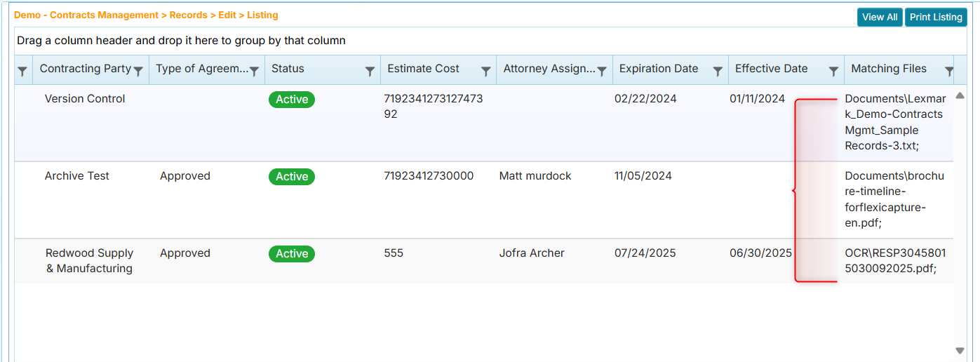
Task: Click scrollbar up arrow in grid
Action: click(x=960, y=95)
